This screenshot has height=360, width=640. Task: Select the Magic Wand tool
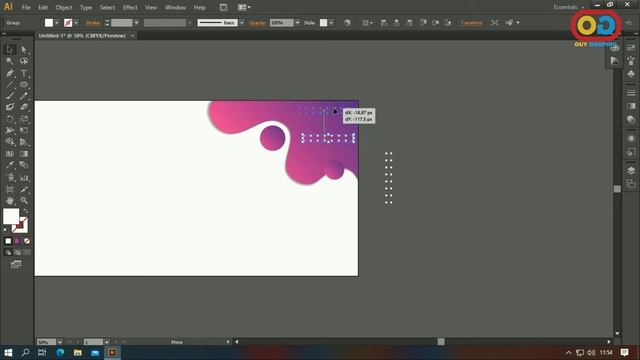(x=10, y=61)
